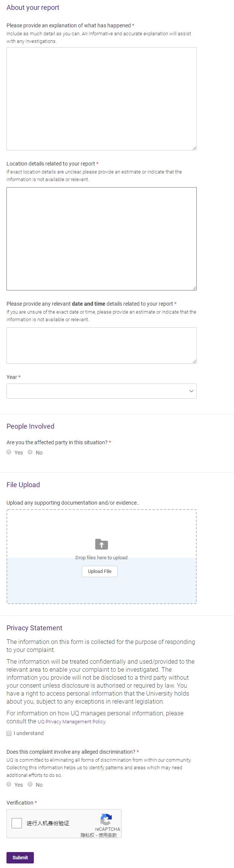This screenshot has width=234, height=868.
Task: Click the explanation of what happened text area
Action: (102, 99)
